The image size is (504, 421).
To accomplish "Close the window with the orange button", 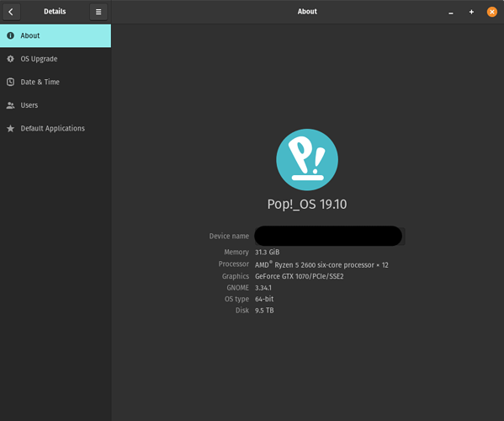I will [x=491, y=12].
